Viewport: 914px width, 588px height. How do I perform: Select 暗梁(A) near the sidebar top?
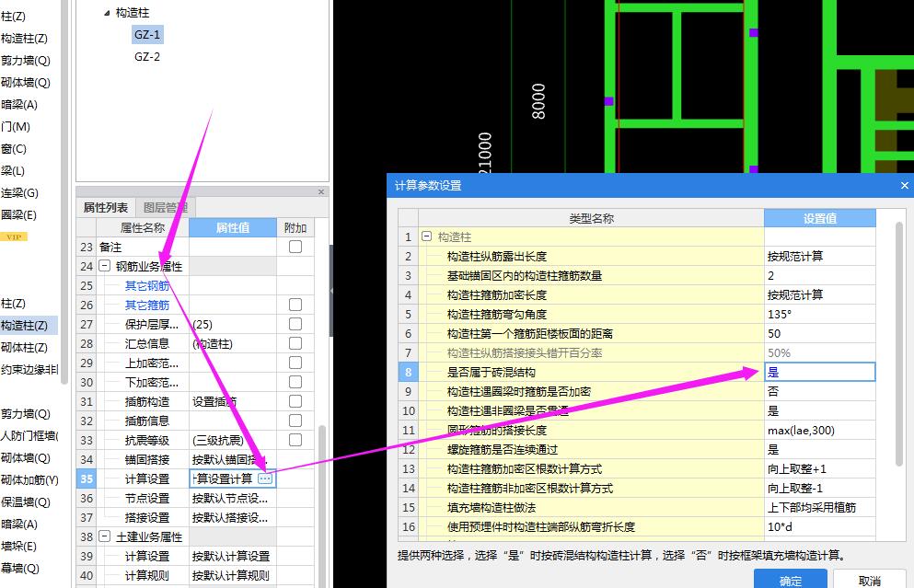pos(19,104)
